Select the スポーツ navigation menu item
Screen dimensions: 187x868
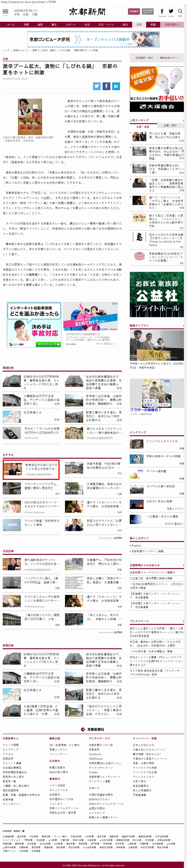click(70, 25)
